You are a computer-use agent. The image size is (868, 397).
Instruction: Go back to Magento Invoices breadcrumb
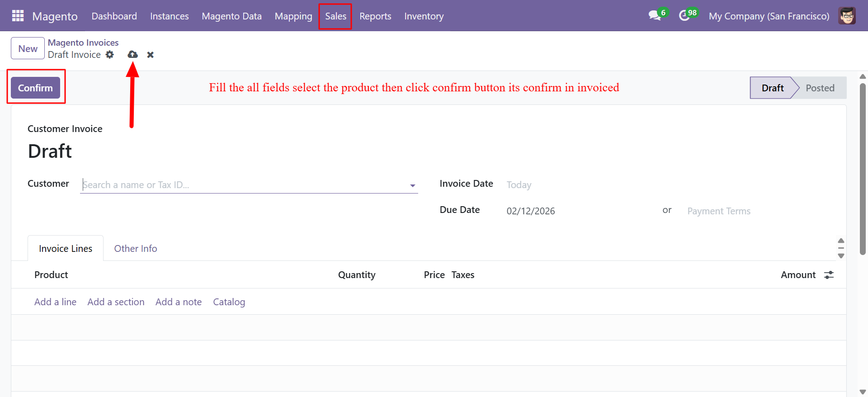(83, 43)
